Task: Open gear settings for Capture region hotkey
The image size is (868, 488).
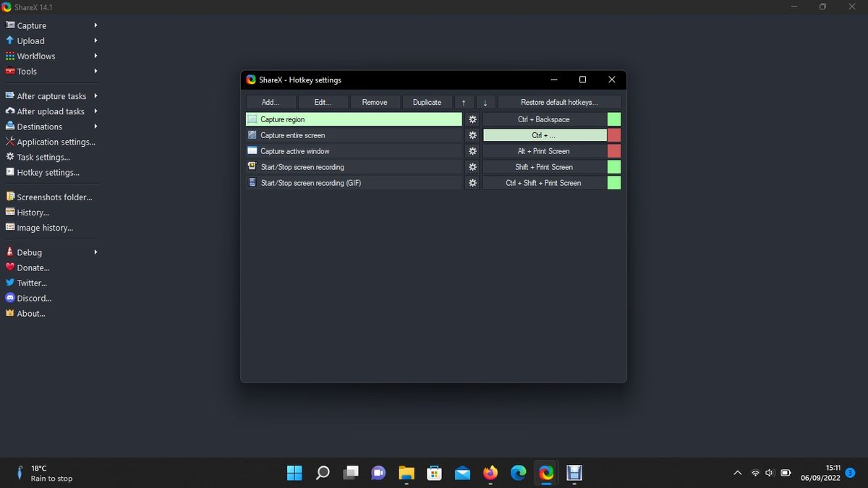Action: [x=472, y=119]
